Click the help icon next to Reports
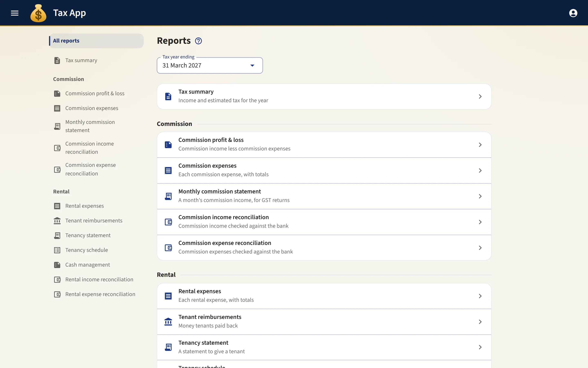Viewport: 588px width, 368px height. pyautogui.click(x=198, y=41)
